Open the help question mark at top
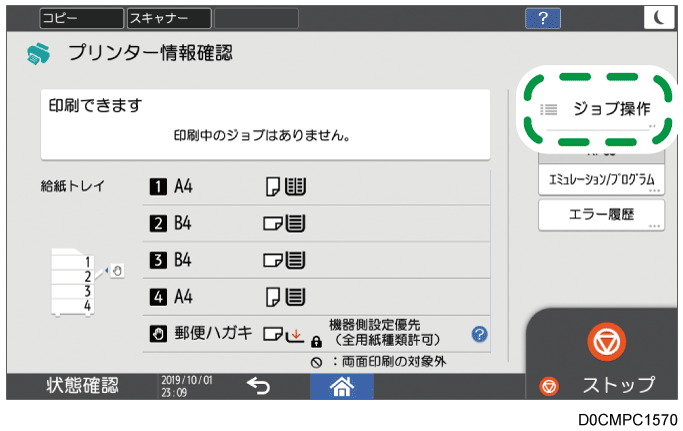 point(543,18)
